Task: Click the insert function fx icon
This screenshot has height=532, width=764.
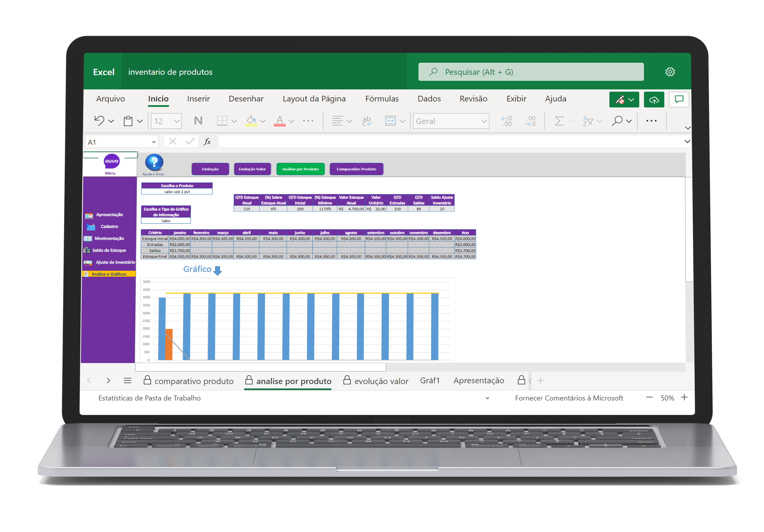Action: [x=207, y=142]
